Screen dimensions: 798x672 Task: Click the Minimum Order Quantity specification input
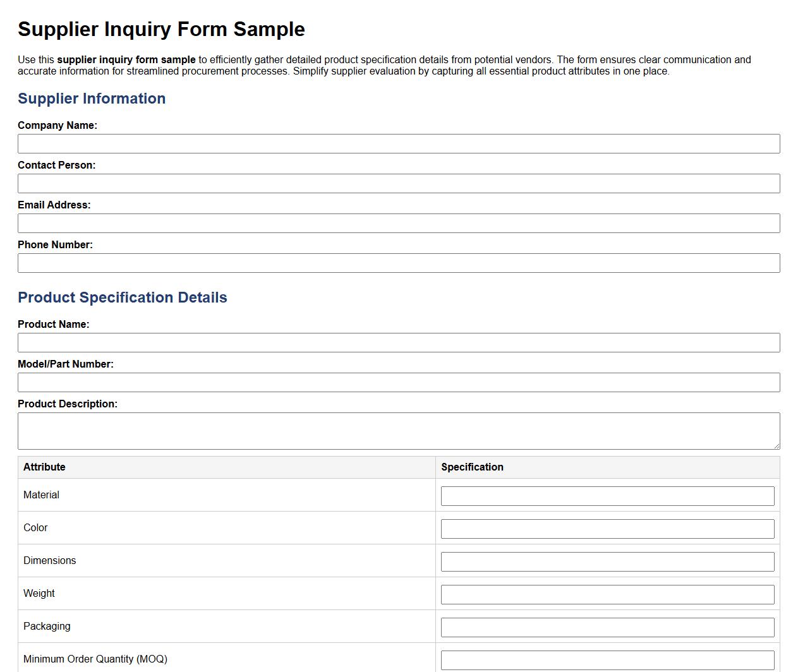[607, 660]
